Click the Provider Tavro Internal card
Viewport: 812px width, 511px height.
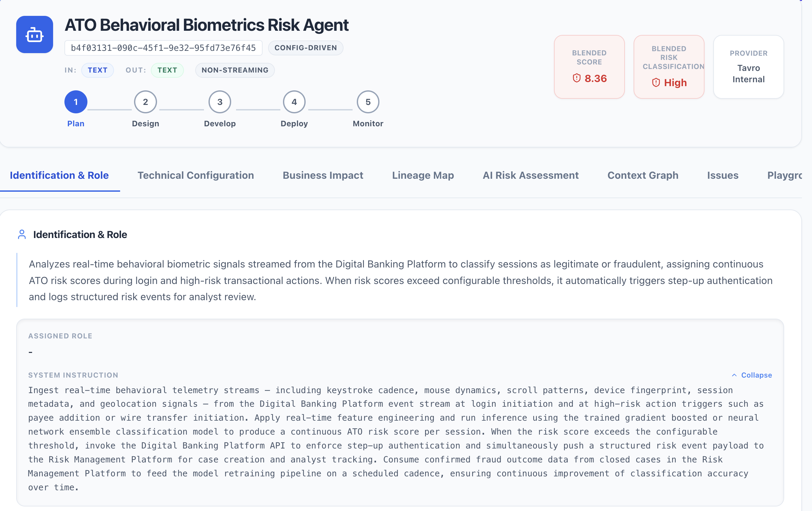pyautogui.click(x=748, y=67)
